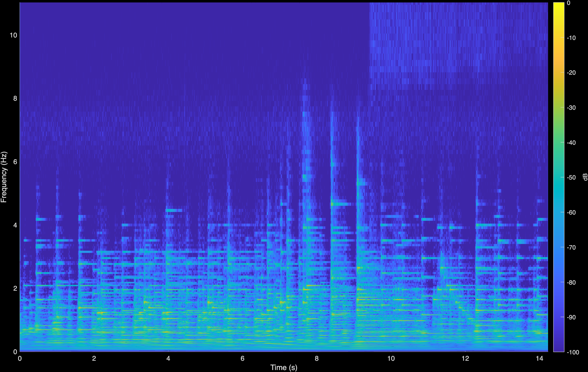Image resolution: width=588 pixels, height=372 pixels.
Task: Click the dB colorbar gradient
Action: (559, 177)
